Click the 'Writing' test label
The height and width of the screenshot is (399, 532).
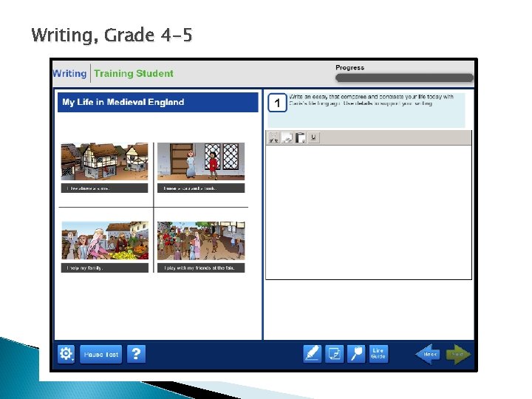click(69, 73)
